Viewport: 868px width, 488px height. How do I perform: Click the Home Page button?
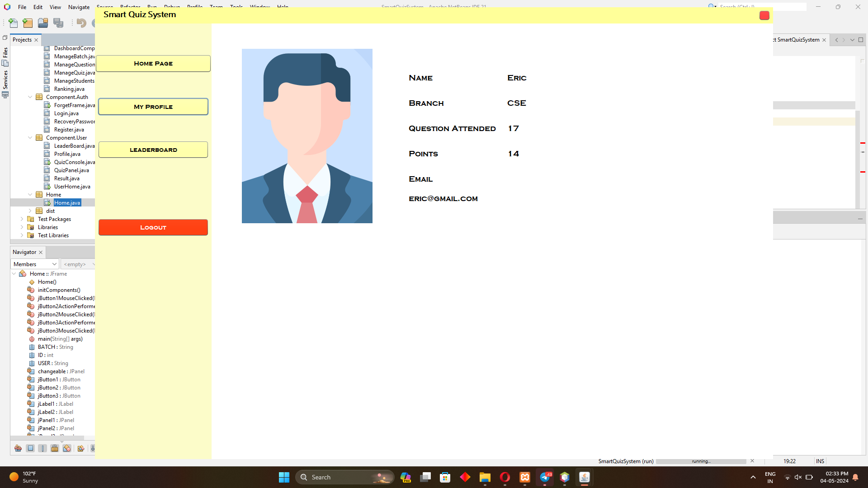click(153, 64)
